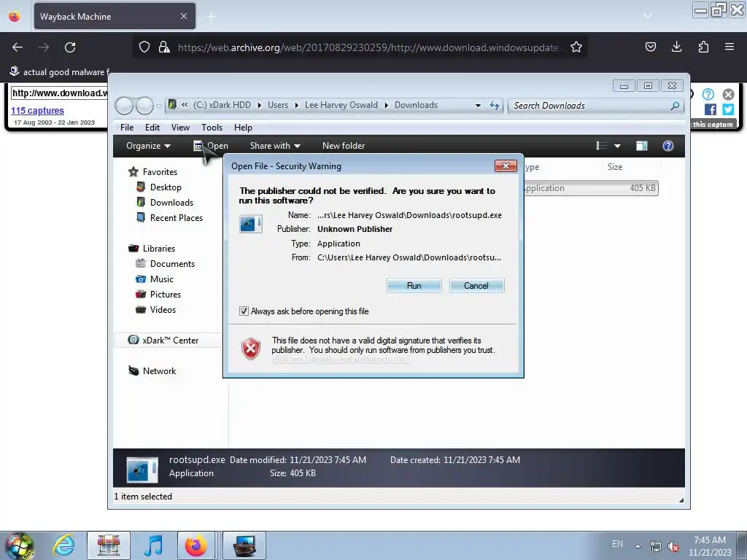Click the search magnifier icon
This screenshot has width=747, height=560.
point(675,106)
